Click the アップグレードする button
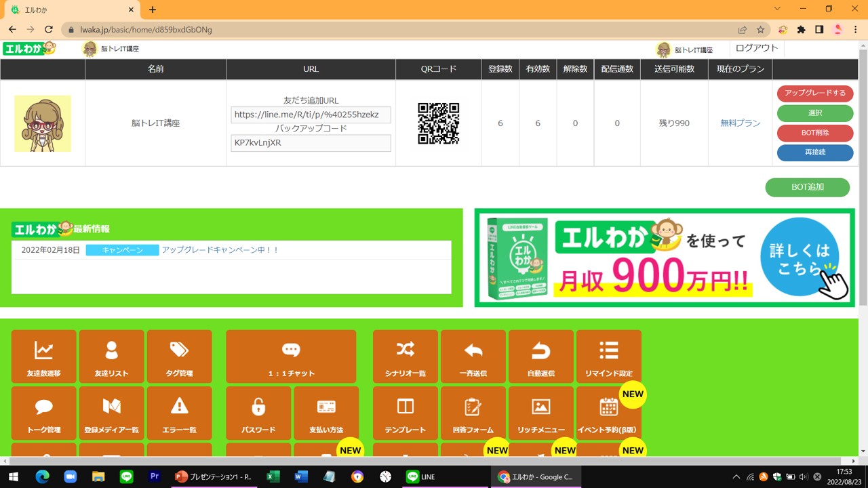The image size is (868, 488). tap(815, 94)
